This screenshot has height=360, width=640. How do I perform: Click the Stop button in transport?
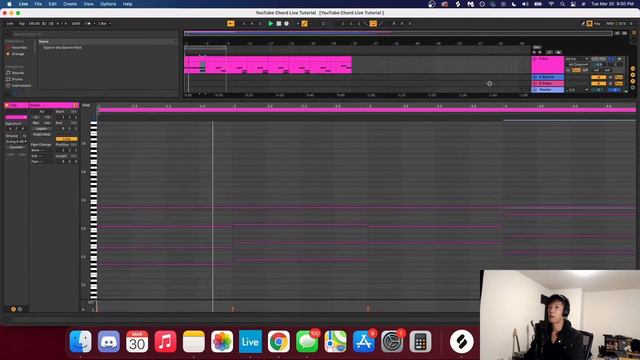(279, 24)
